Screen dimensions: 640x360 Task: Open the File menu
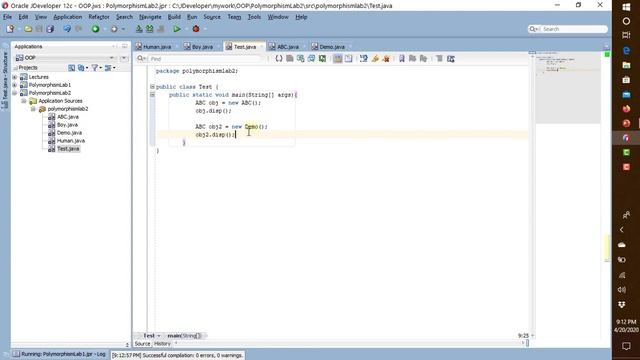[x=7, y=17]
